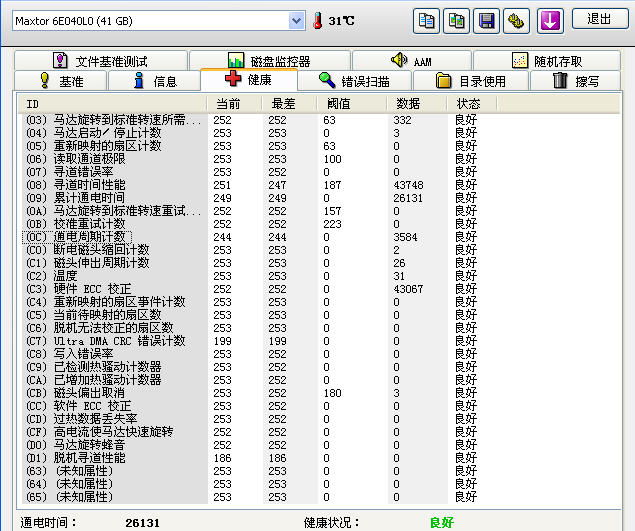Click the save floppy disk icon
The height and width of the screenshot is (531, 635).
[x=486, y=20]
